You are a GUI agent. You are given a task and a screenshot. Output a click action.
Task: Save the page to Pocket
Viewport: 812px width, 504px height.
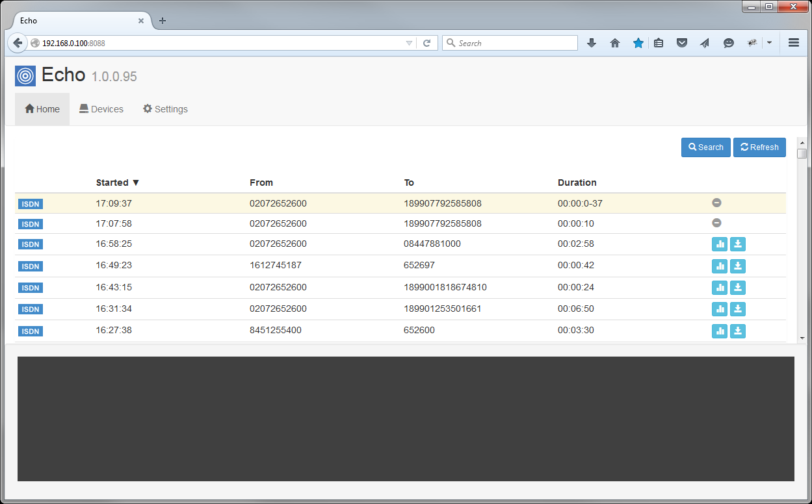(682, 43)
